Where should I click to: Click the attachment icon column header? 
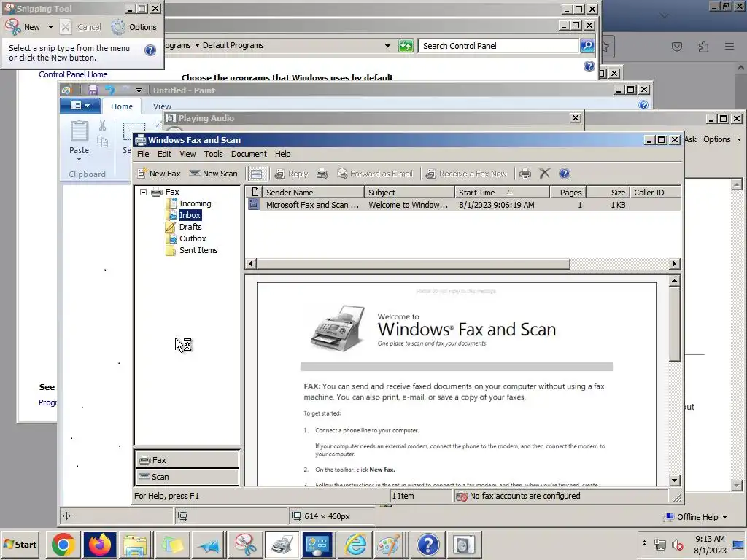coord(255,192)
